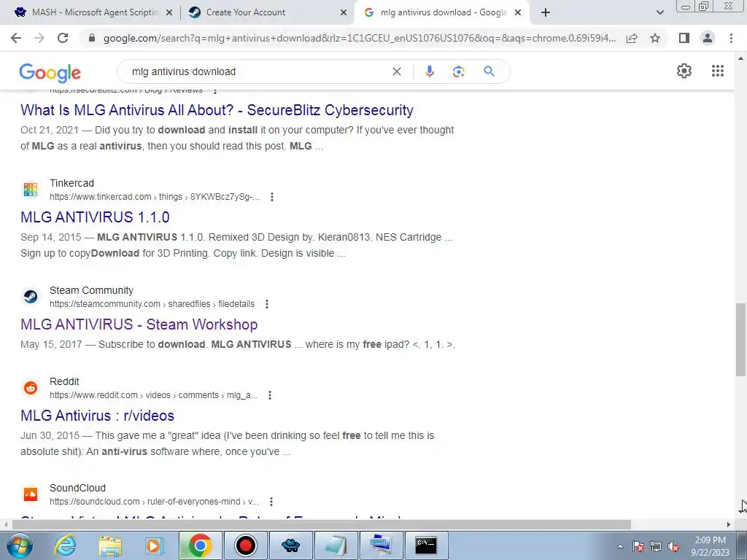747x560 pixels.
Task: Open Windows Media Player from taskbar
Action: [155, 545]
